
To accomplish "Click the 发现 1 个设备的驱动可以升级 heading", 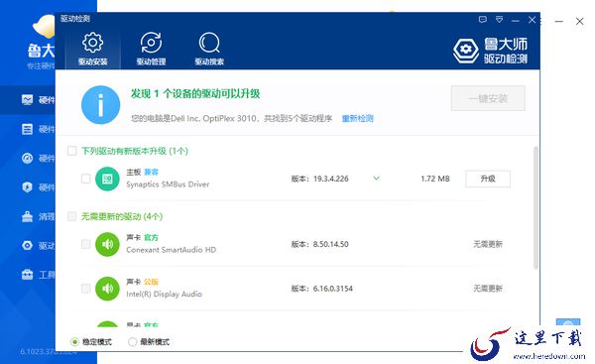I will coord(195,94).
